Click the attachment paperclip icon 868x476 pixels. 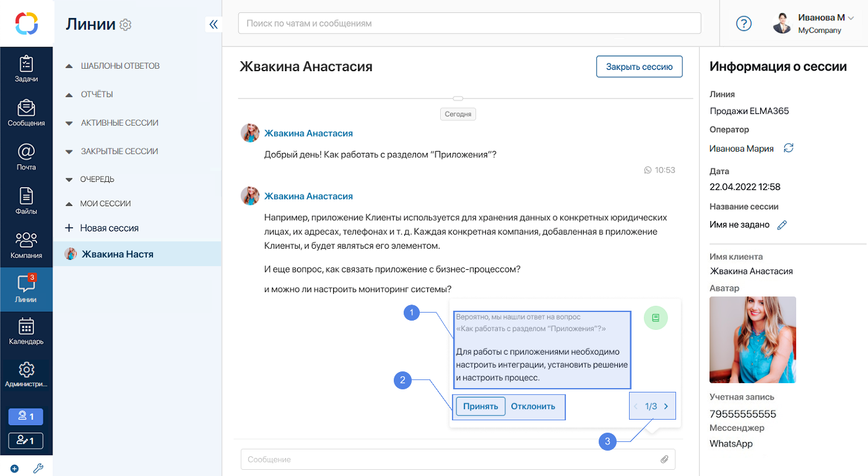(x=664, y=459)
